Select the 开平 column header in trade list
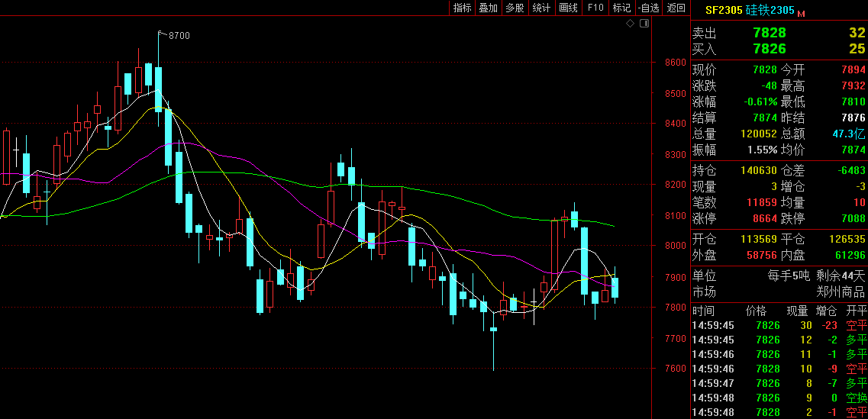 click(856, 311)
